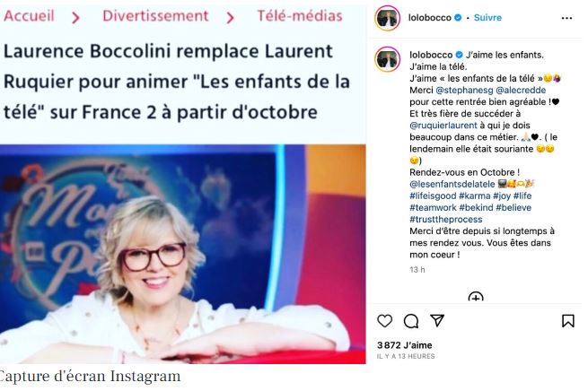The width and height of the screenshot is (588, 391).
Task: Go to the Divertissement breadcrumb section
Action: [x=155, y=16]
